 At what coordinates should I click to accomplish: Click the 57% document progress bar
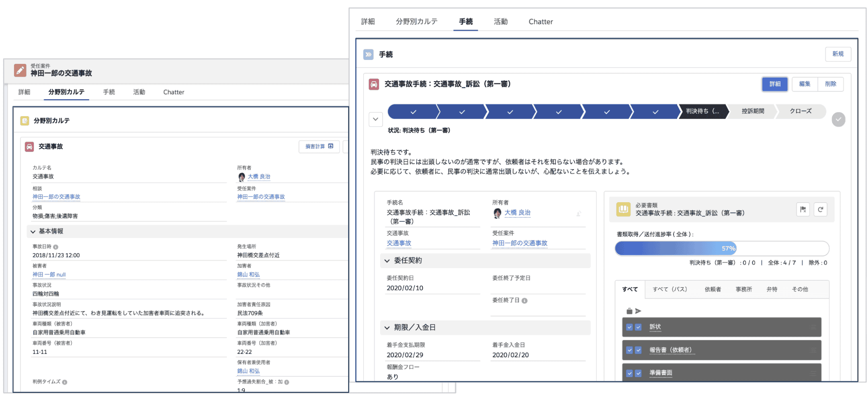pyautogui.click(x=722, y=248)
